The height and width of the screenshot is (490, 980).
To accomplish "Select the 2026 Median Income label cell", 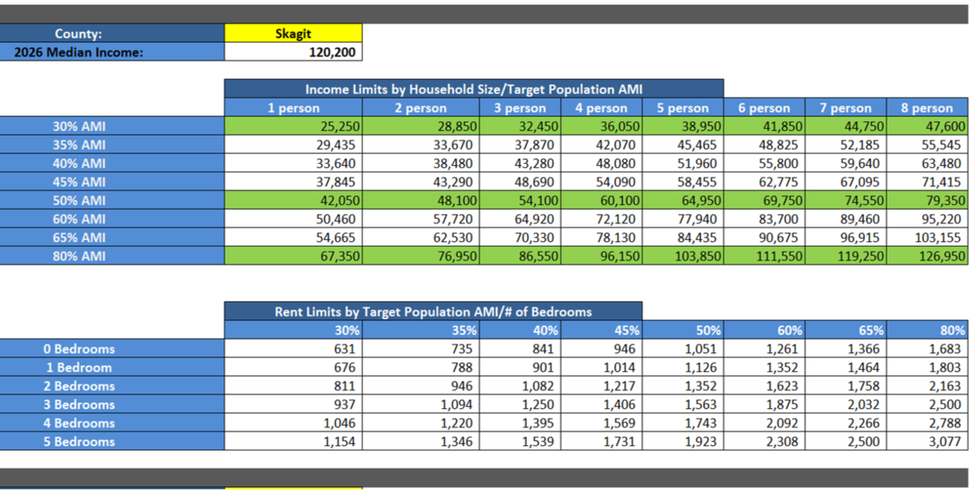I will 112,52.
